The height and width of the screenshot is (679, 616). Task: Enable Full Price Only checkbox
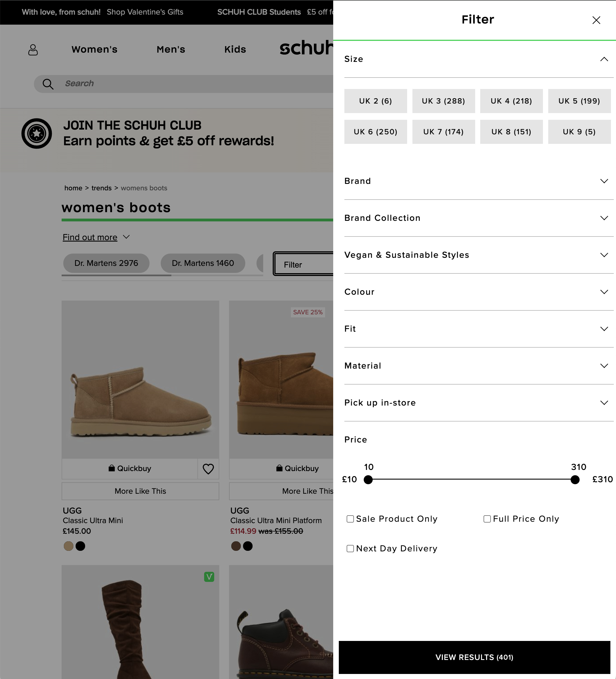[x=487, y=519]
